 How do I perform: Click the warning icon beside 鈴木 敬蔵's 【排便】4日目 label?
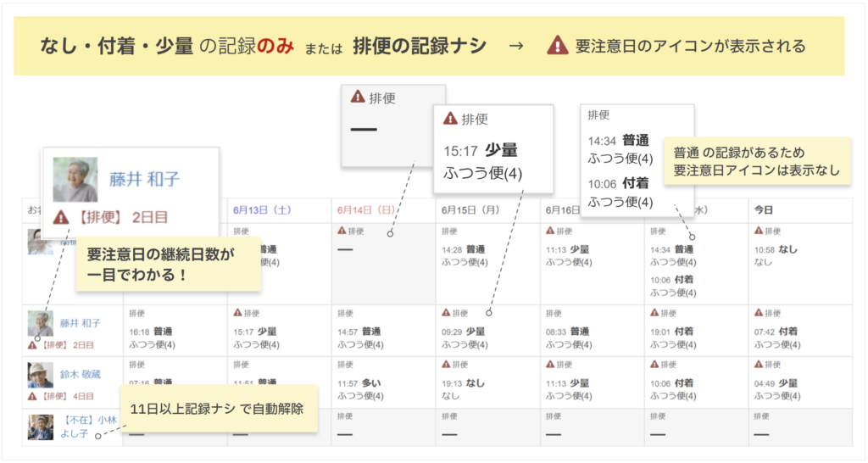tap(32, 397)
